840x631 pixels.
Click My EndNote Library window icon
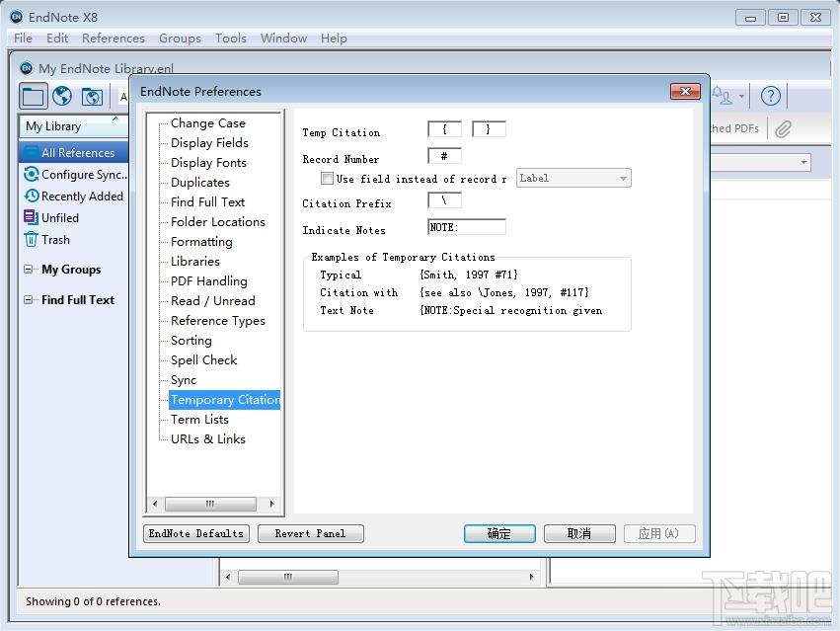pos(26,68)
